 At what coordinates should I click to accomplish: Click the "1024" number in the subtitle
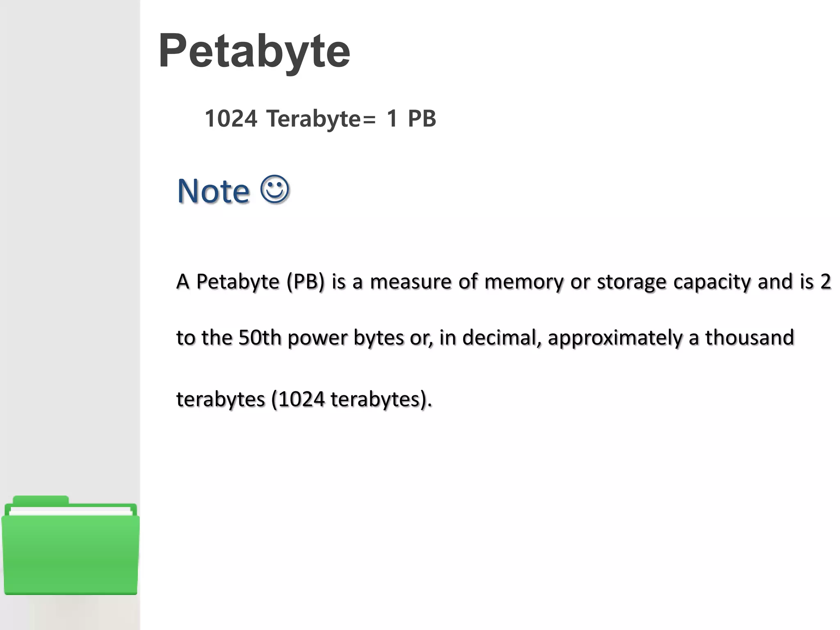click(231, 119)
